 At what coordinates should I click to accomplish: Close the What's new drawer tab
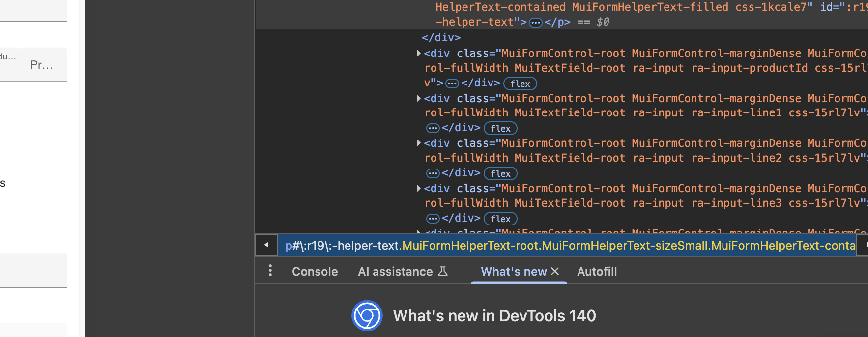(555, 271)
